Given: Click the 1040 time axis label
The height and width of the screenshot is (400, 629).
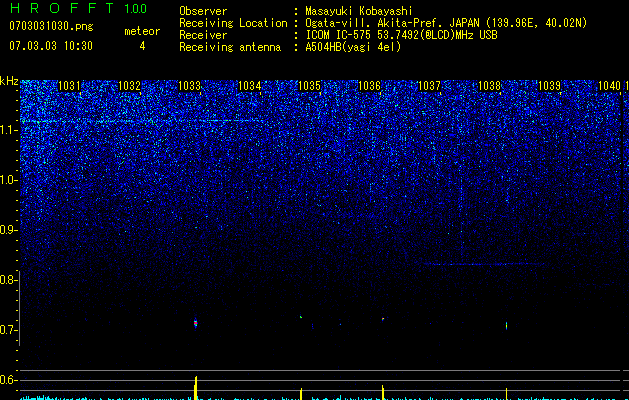Looking at the screenshot, I should 609,85.
